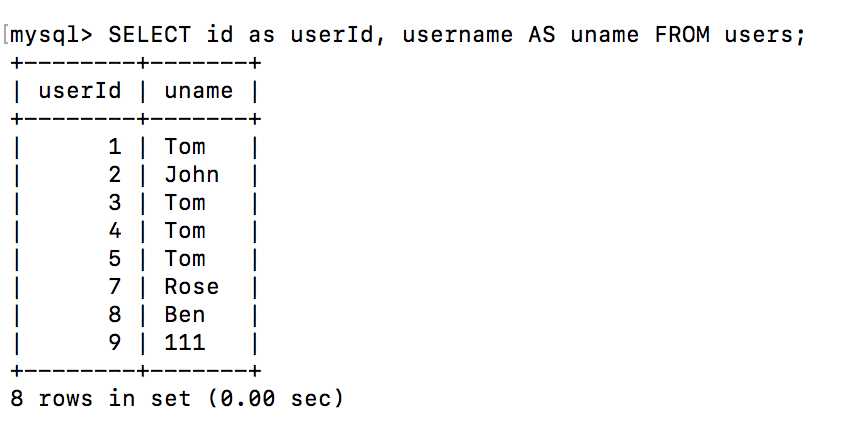Click the username word in the query
This screenshot has height=430, width=850.
tap(460, 34)
